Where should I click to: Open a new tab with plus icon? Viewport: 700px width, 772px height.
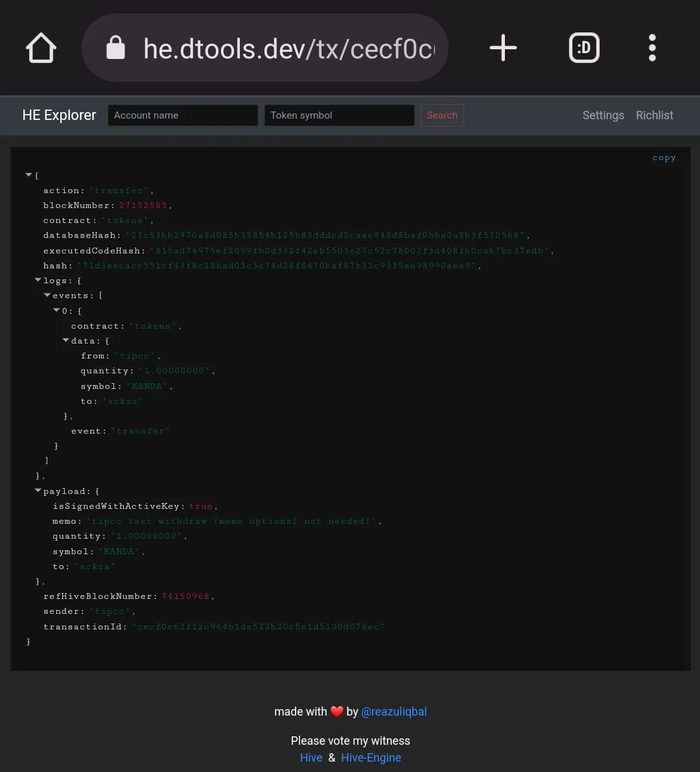(503, 48)
